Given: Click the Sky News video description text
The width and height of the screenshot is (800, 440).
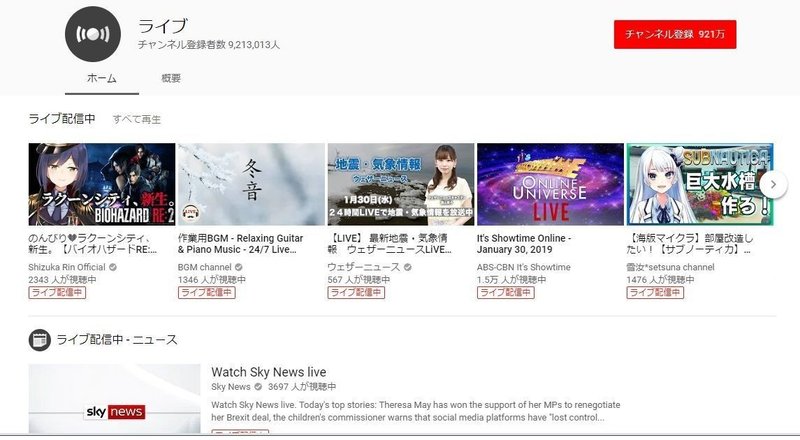Looking at the screenshot, I should [416, 411].
